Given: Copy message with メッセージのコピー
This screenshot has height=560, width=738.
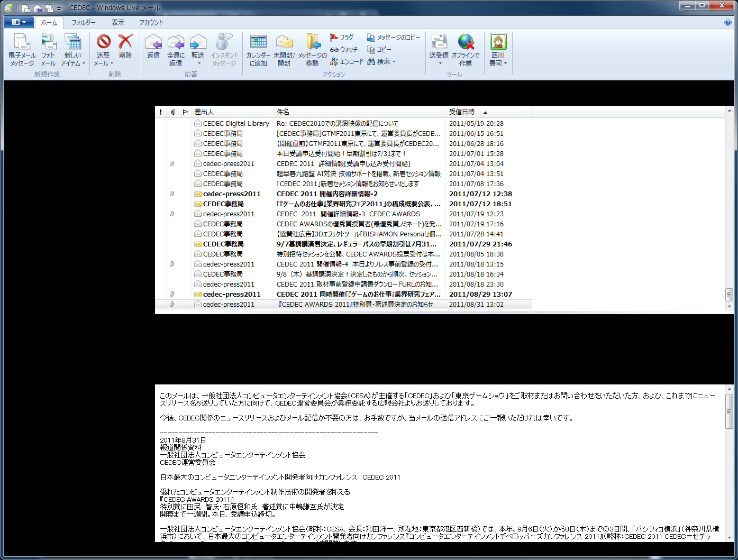Looking at the screenshot, I should click(x=394, y=37).
